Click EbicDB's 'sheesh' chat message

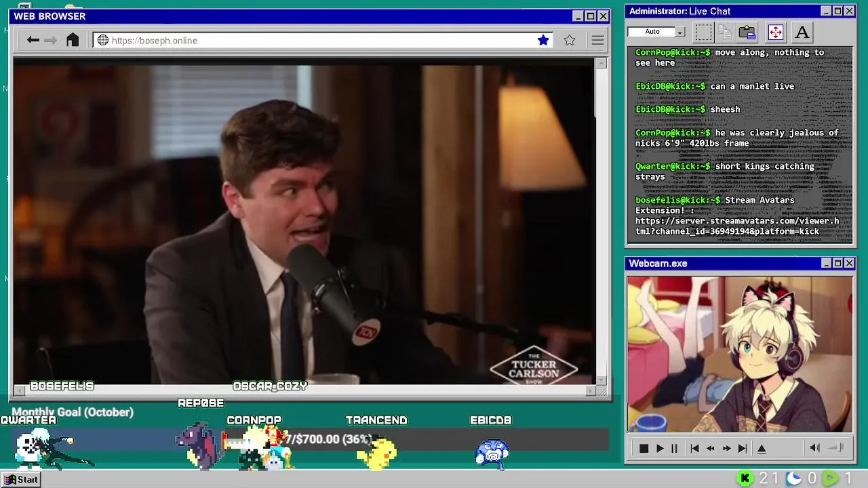click(x=688, y=109)
